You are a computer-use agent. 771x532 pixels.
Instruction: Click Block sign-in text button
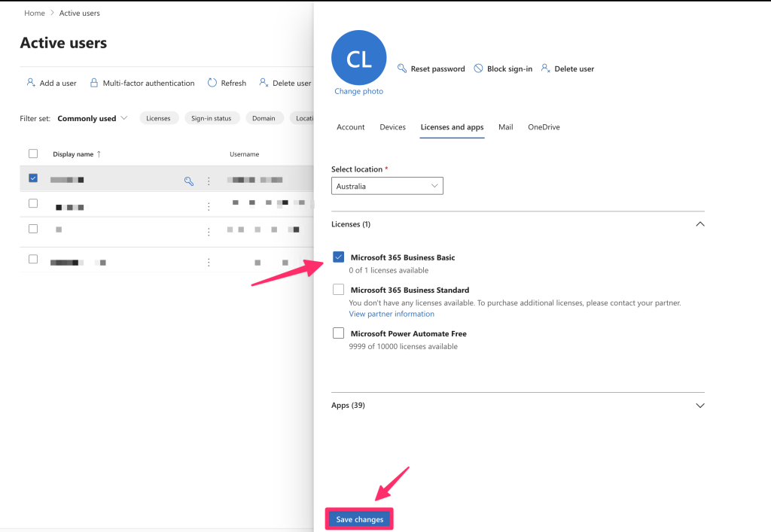(x=510, y=68)
